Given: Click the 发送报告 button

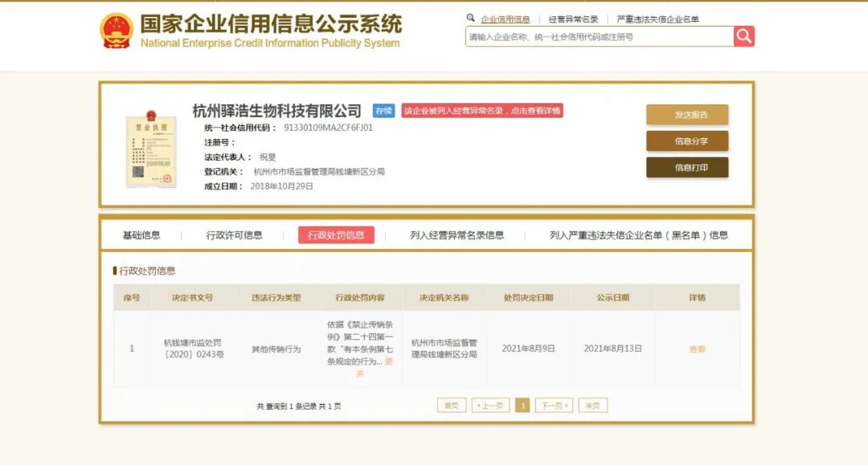Looking at the screenshot, I should click(687, 114).
